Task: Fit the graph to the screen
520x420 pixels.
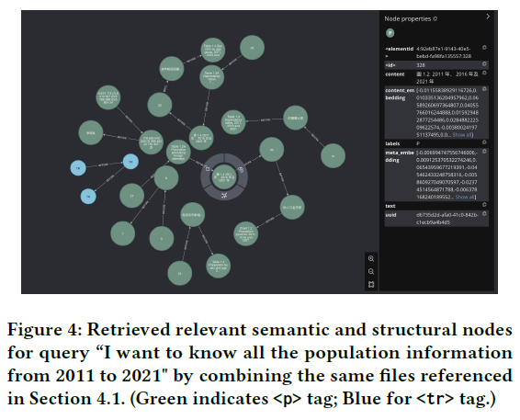Action: click(x=371, y=284)
